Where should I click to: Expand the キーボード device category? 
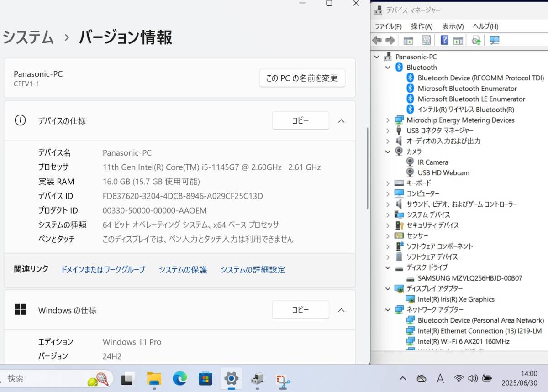click(x=388, y=183)
